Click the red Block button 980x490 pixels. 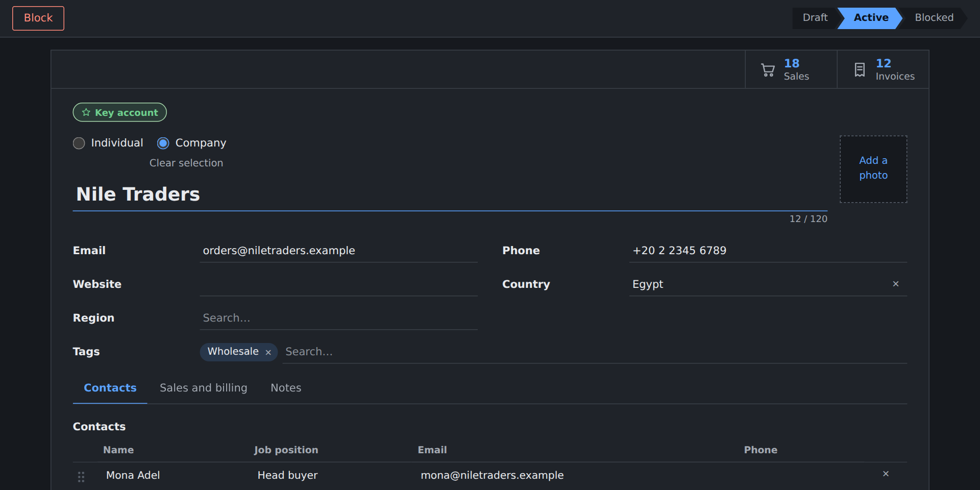click(38, 18)
